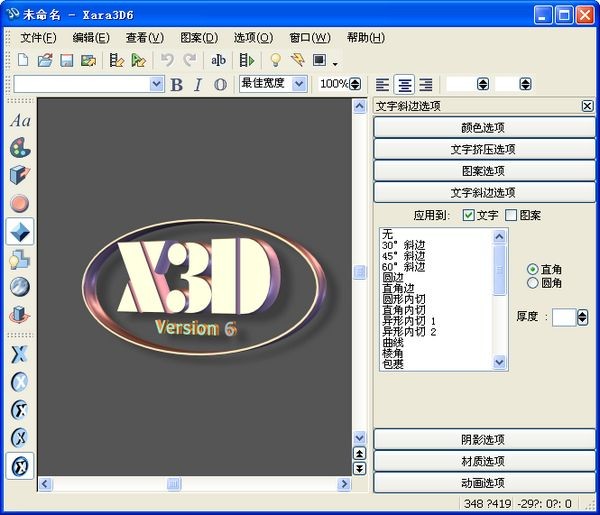Expand the 颜色选项 panel
The width and height of the screenshot is (600, 515).
[484, 127]
